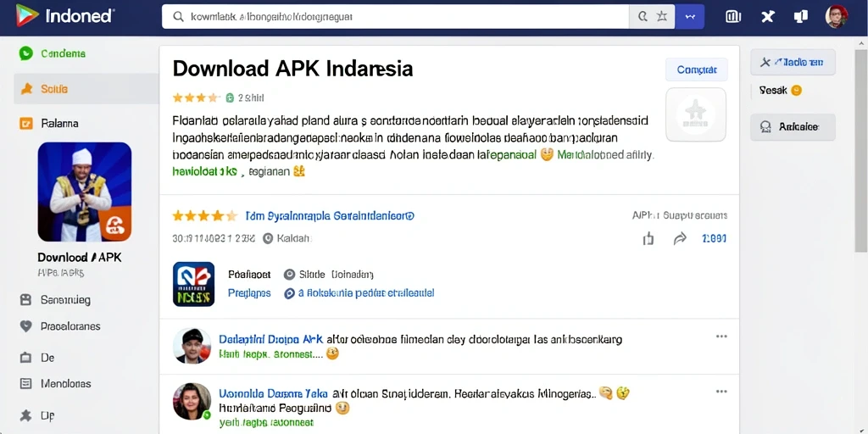Screen dimensions: 868x434
Task: Click the star bookmark icon in search bar
Action: pyautogui.click(x=662, y=17)
